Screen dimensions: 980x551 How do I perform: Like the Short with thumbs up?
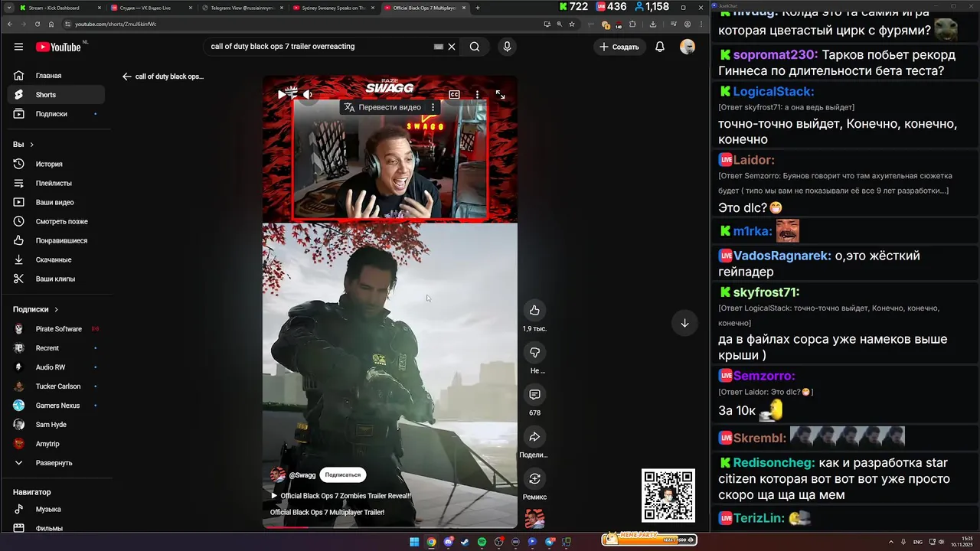pyautogui.click(x=534, y=310)
